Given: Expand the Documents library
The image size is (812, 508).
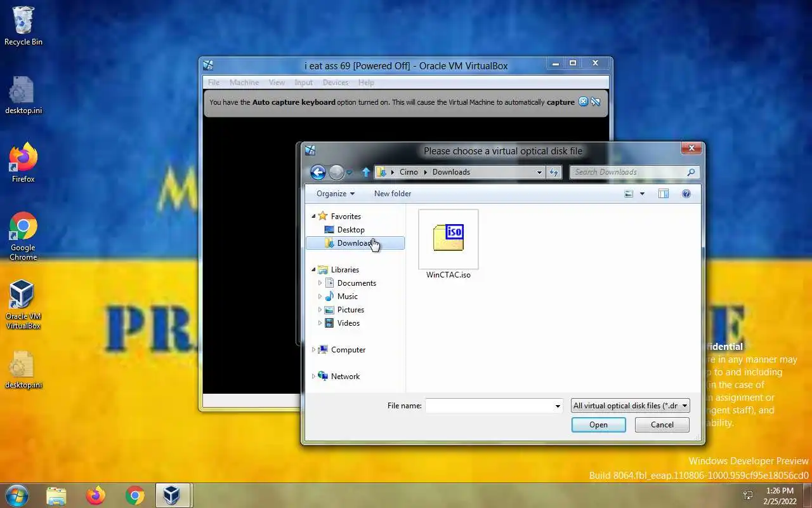Looking at the screenshot, I should click(x=320, y=283).
